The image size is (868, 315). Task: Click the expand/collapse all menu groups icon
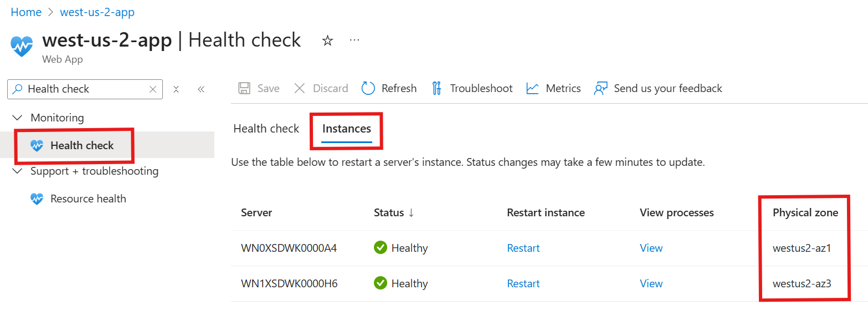coord(176,89)
